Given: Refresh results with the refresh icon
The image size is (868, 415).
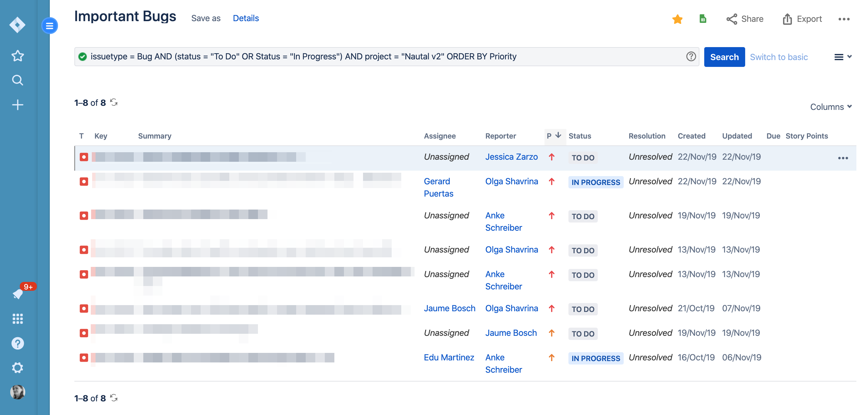Looking at the screenshot, I should point(114,102).
